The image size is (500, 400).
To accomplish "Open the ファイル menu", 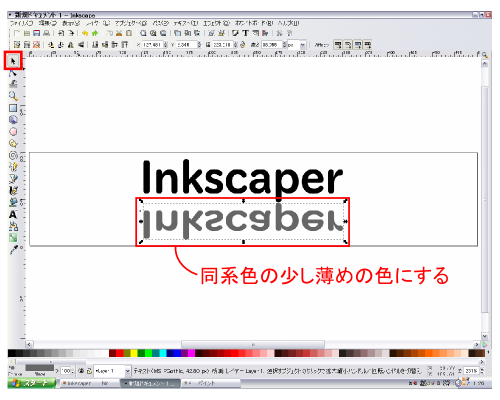I will pos(21,23).
